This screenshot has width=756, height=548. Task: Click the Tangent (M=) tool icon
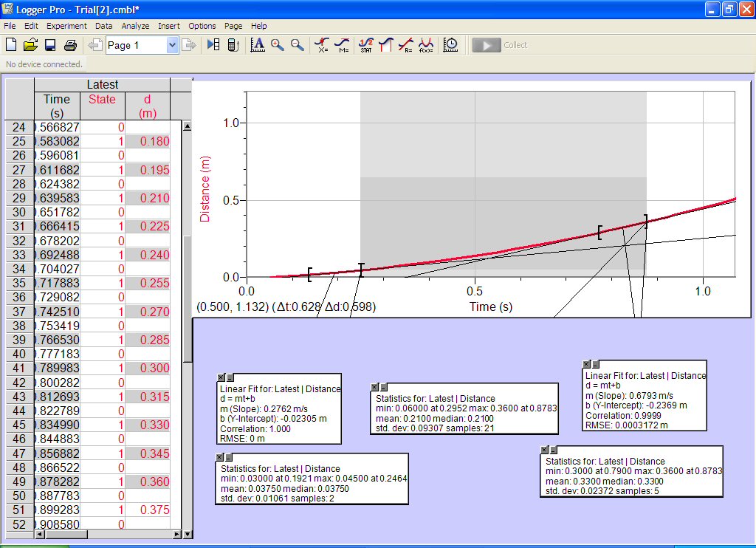pos(342,45)
